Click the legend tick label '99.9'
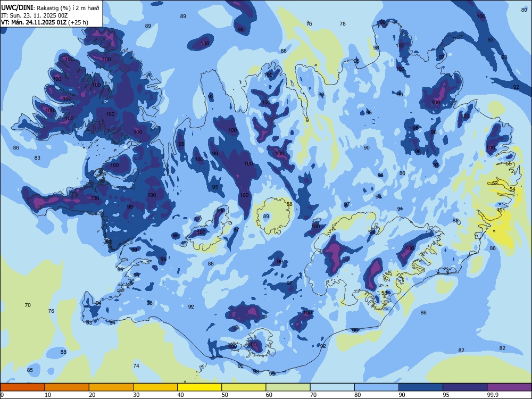Screen dimensions: 532x399 (492, 395)
